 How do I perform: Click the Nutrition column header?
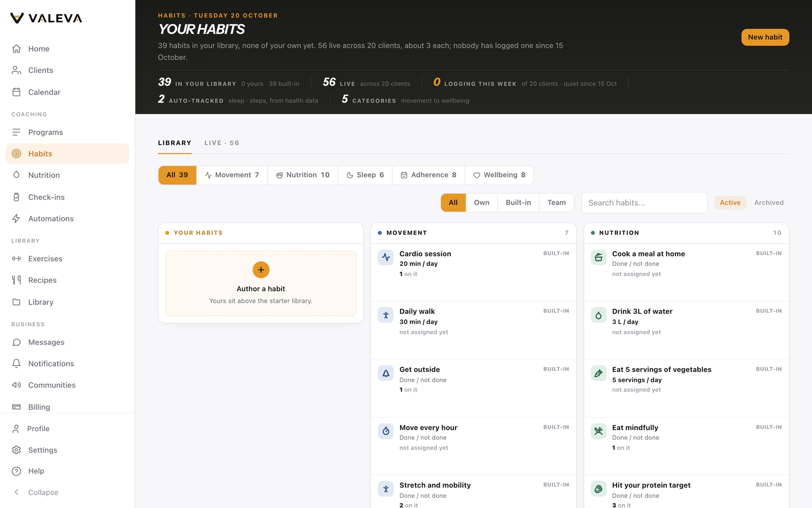pyautogui.click(x=686, y=233)
